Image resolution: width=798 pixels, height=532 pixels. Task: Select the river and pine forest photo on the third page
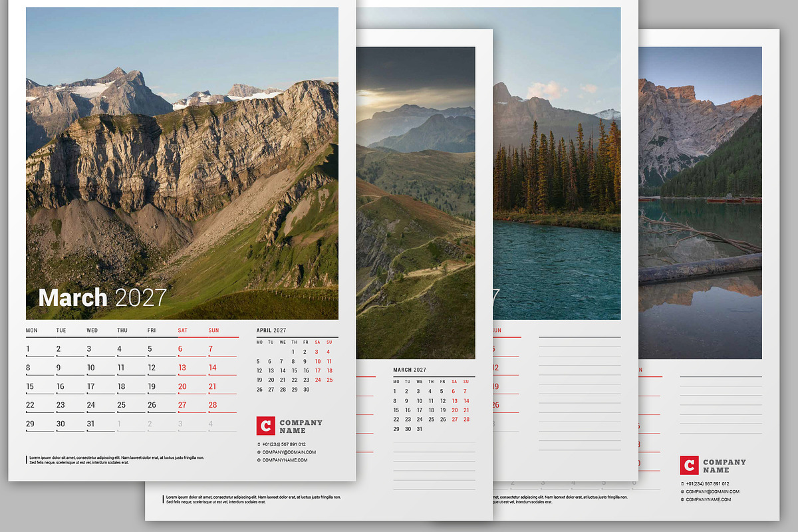click(x=557, y=164)
